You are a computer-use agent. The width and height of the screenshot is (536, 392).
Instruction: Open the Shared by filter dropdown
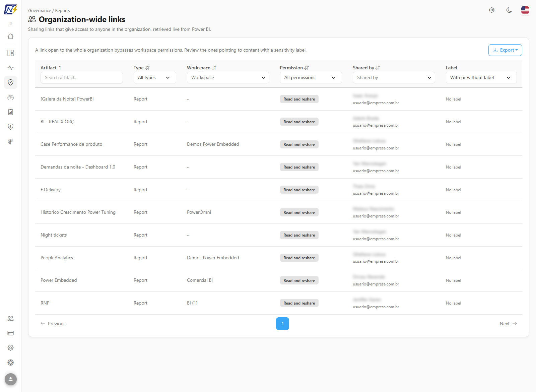394,77
